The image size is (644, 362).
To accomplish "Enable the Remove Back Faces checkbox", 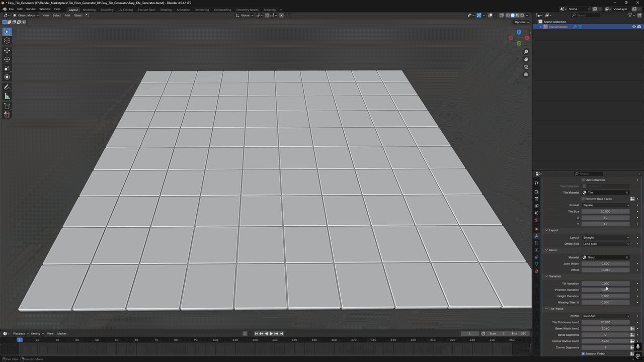I will (x=584, y=199).
